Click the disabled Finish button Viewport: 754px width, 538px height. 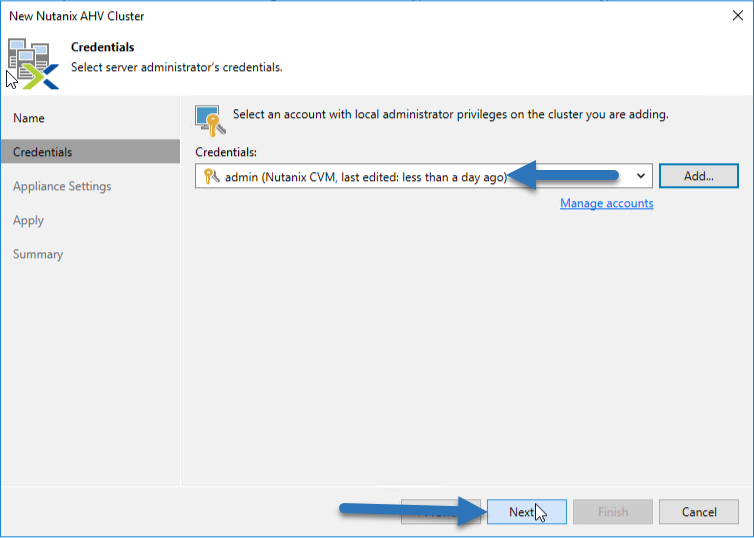(x=613, y=512)
